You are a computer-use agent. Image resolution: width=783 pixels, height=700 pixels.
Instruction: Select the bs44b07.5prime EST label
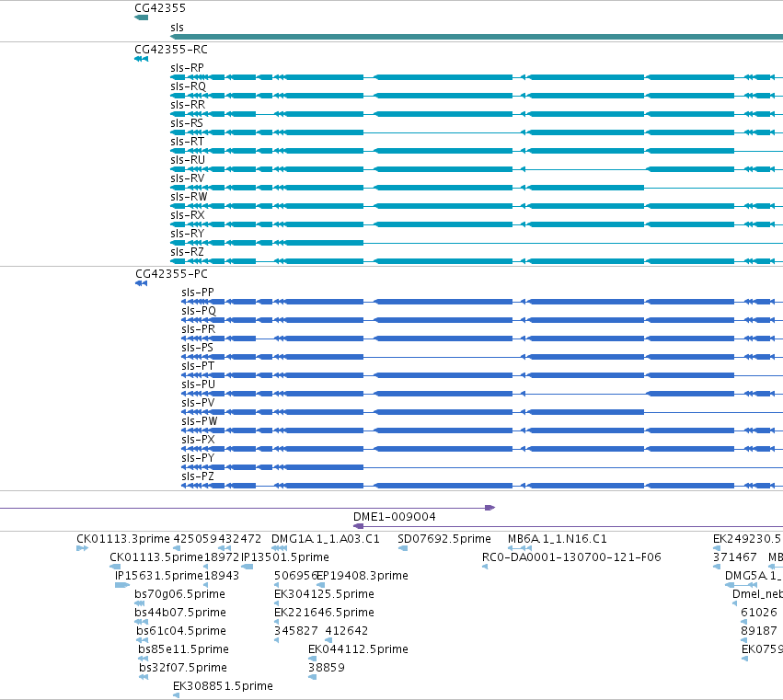coord(180,613)
